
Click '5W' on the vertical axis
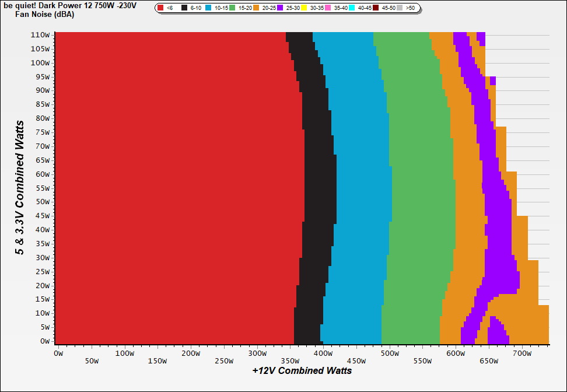pyautogui.click(x=45, y=327)
